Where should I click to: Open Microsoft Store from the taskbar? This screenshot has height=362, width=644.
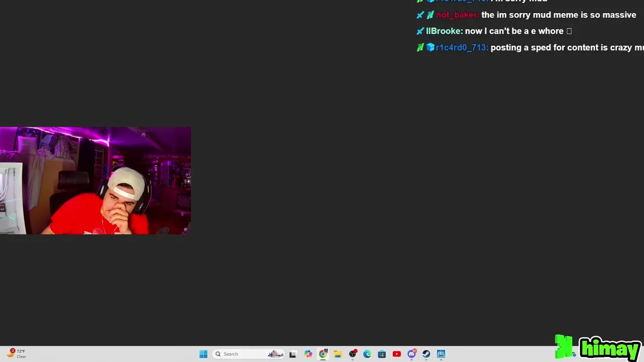pyautogui.click(x=382, y=354)
